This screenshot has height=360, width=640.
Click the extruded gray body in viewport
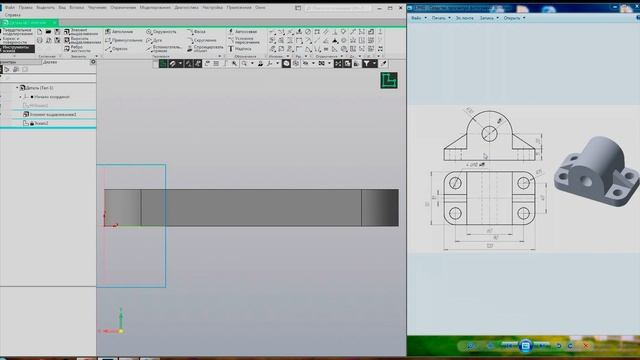coord(251,207)
